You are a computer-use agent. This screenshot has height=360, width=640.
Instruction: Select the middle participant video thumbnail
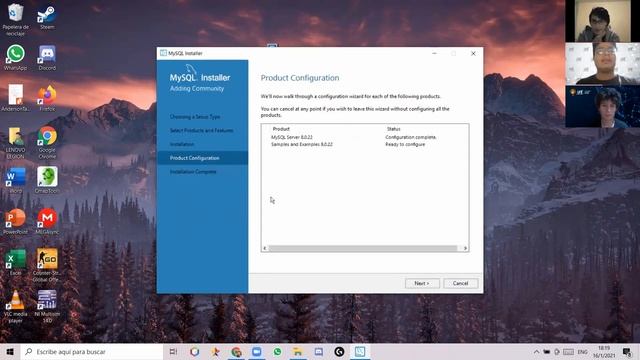point(602,64)
